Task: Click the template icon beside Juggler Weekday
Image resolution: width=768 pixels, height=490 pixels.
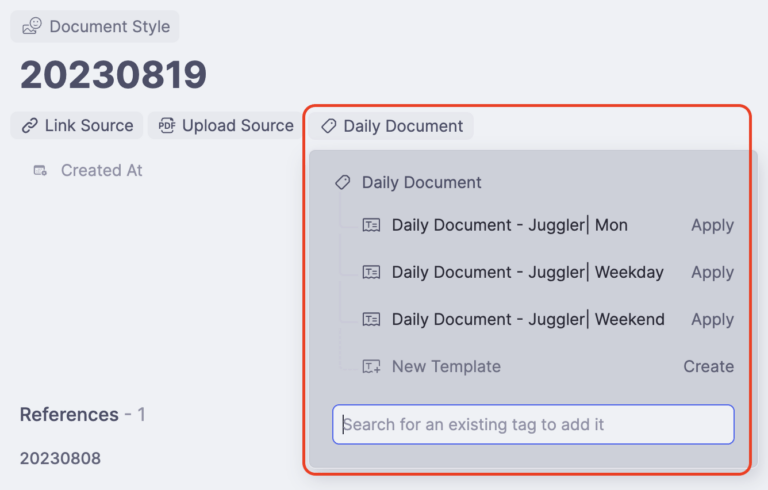Action: [x=371, y=272]
